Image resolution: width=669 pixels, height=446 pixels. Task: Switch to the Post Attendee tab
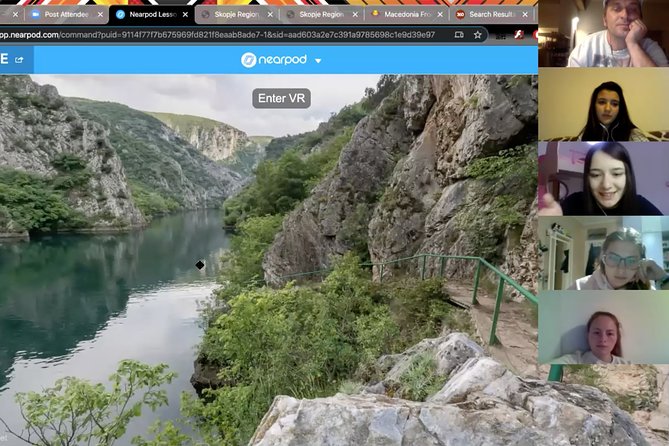[x=65, y=15]
